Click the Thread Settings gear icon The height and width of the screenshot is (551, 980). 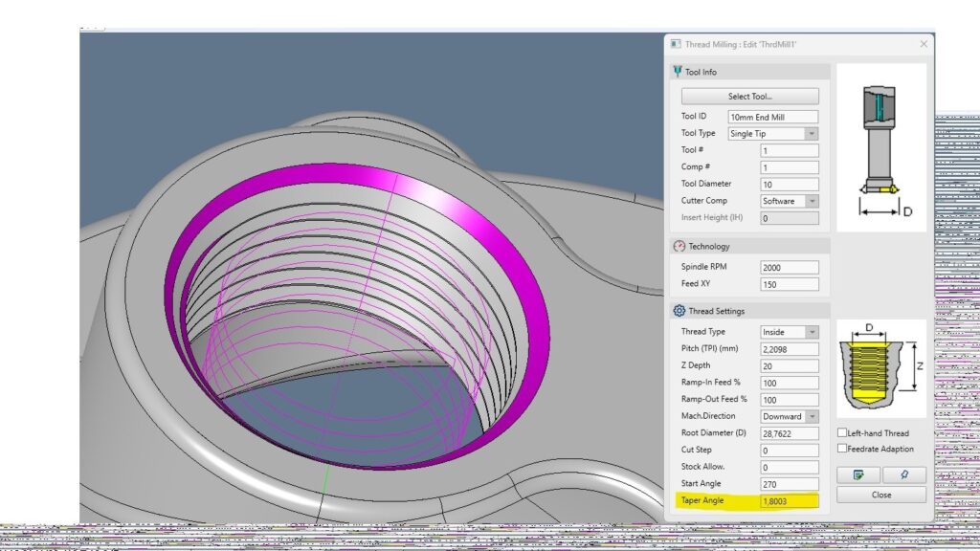(679, 311)
